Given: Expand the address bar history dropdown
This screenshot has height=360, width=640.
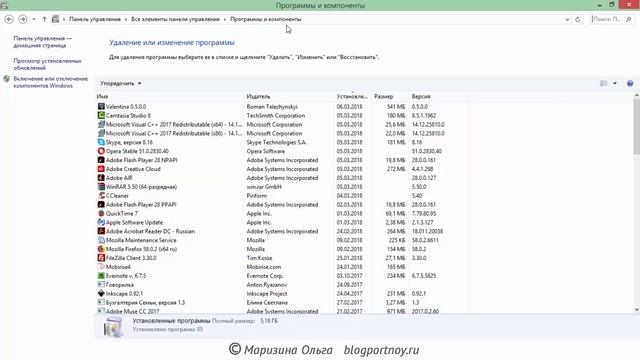Looking at the screenshot, I should (567, 19).
